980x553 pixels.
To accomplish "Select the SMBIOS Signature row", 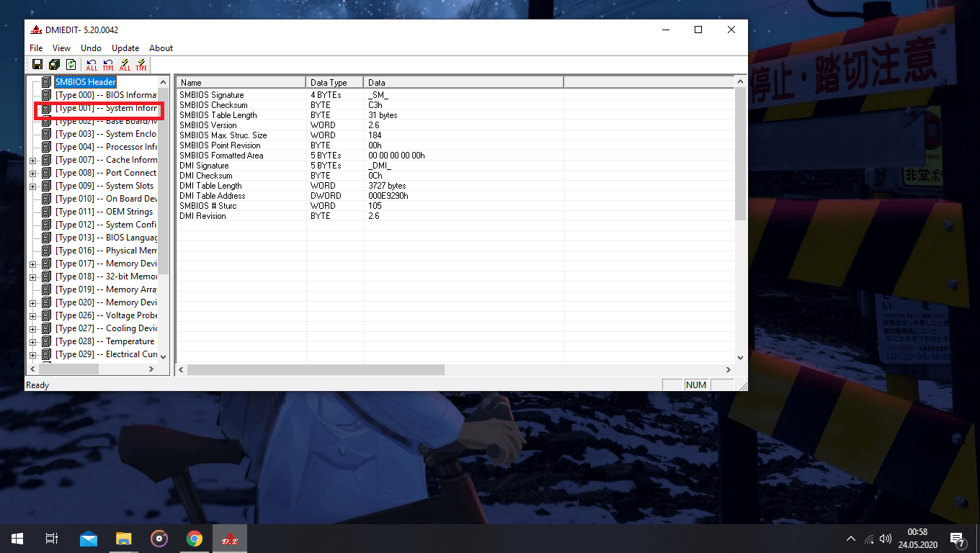I will click(x=455, y=95).
